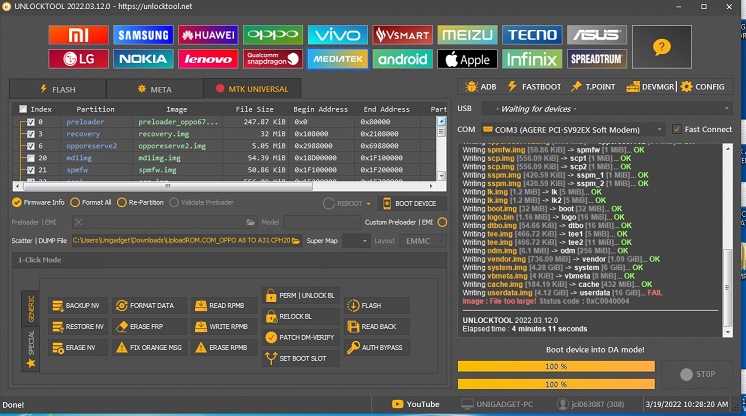The width and height of the screenshot is (746, 416).
Task: Select the Tecno brand icon
Action: point(532,35)
